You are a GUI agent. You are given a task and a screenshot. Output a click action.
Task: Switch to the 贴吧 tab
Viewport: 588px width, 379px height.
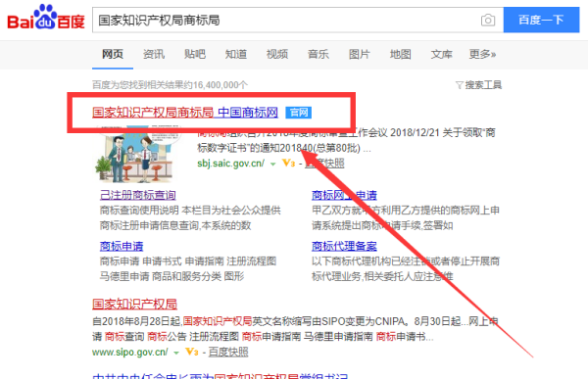[195, 55]
